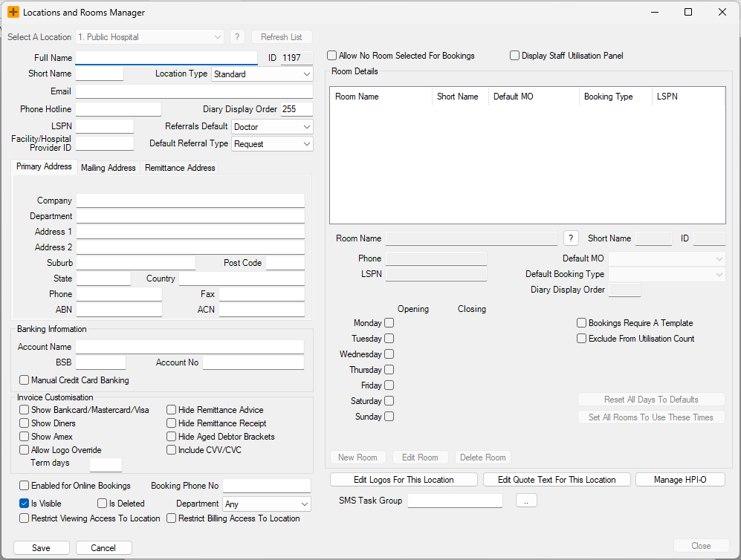
Task: Open Referrals Default dropdown showing Doctor
Action: 272,127
